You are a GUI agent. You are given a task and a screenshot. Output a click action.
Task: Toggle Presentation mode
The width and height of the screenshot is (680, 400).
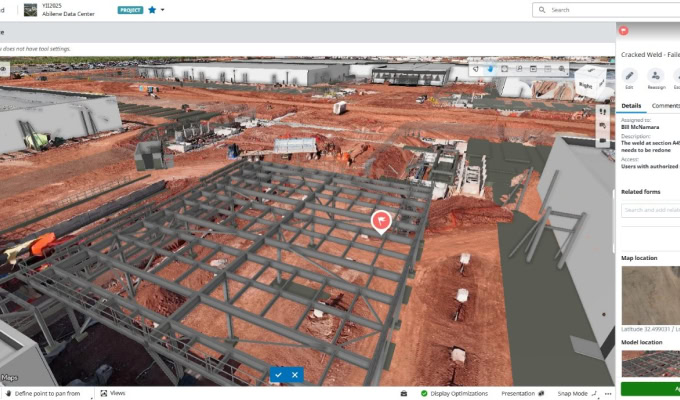point(518,393)
